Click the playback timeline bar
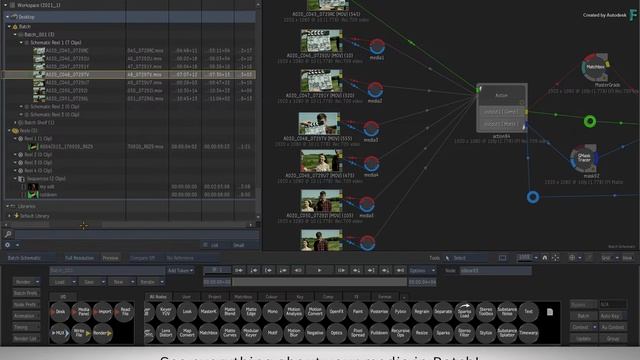The image size is (640, 360). click(x=319, y=282)
